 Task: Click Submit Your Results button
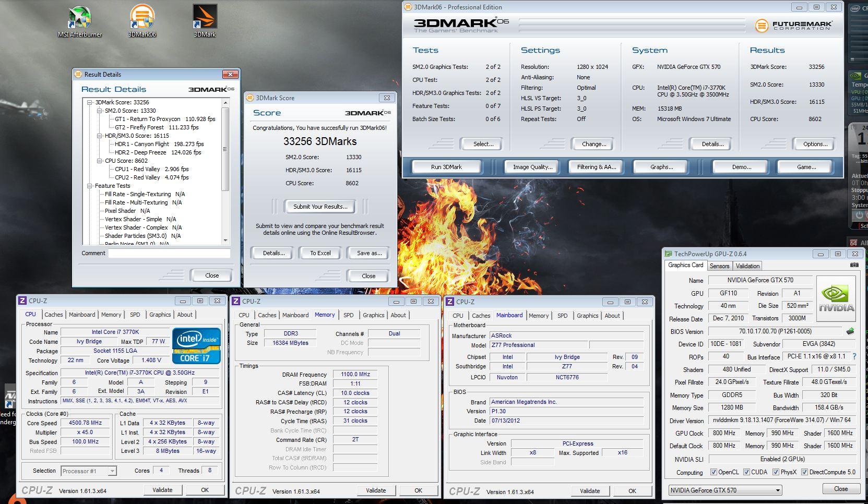(x=320, y=207)
